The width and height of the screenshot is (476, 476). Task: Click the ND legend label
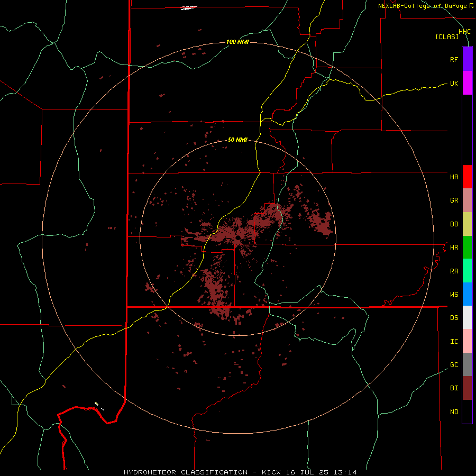point(454,412)
